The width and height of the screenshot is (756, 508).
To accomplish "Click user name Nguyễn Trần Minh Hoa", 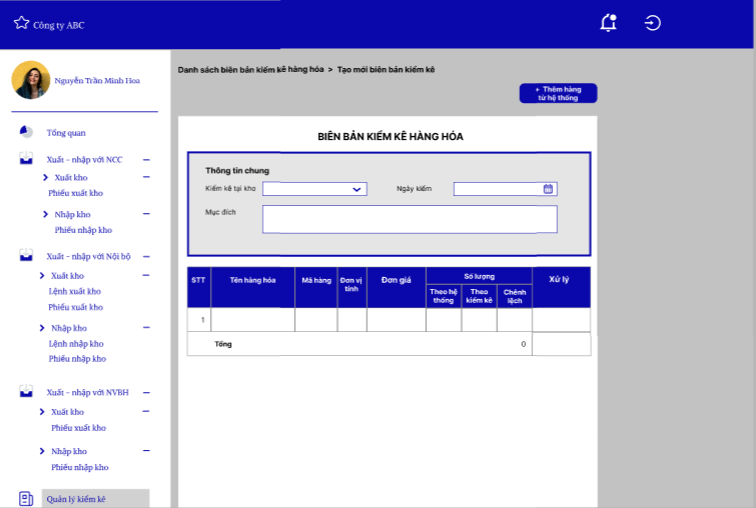I will click(x=97, y=80).
